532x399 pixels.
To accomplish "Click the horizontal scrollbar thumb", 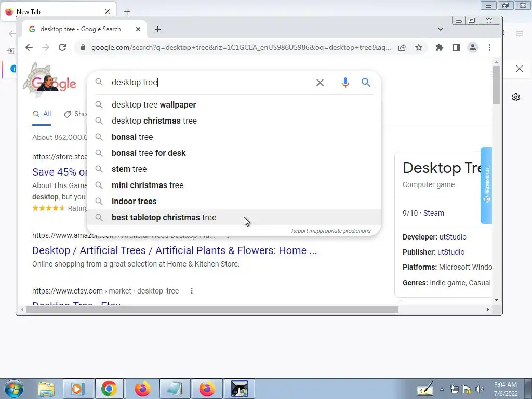I will [x=212, y=310].
